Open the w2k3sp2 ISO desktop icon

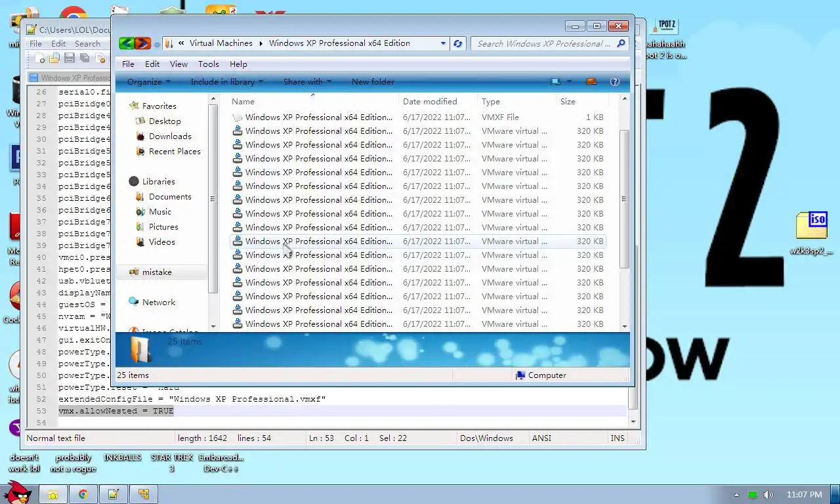[x=812, y=233]
